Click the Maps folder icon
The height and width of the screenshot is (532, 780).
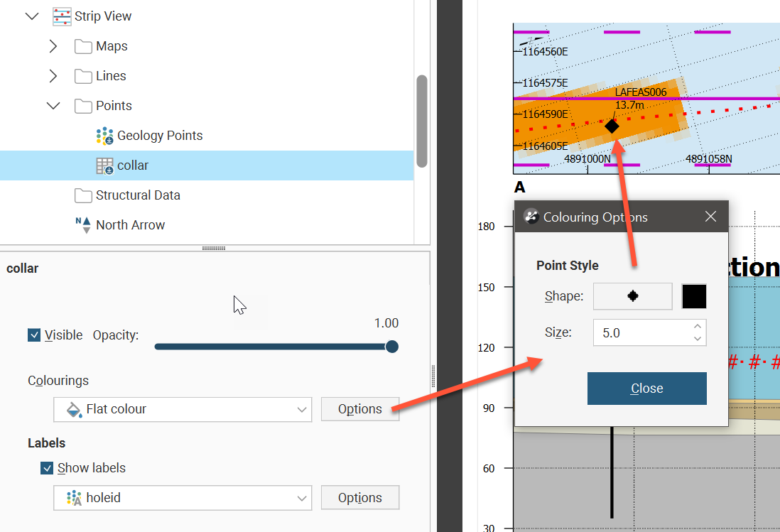84,46
